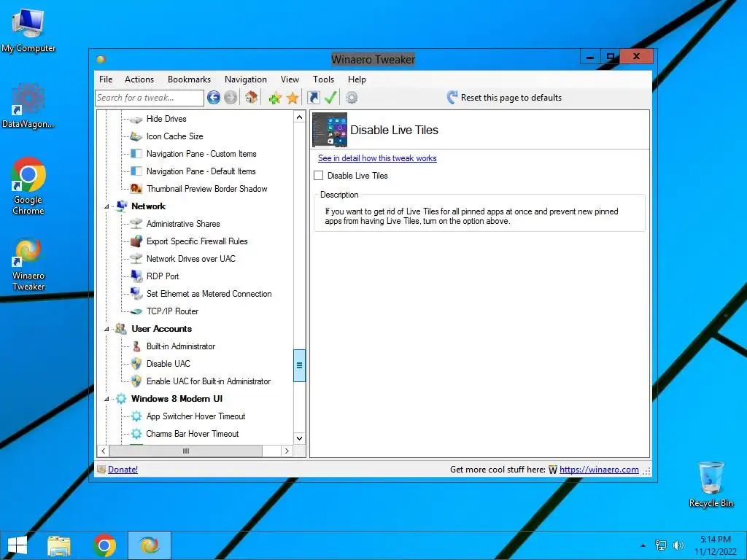Open bookmarks with the yellow star icon
The height and width of the screenshot is (560, 747).
pos(293,98)
